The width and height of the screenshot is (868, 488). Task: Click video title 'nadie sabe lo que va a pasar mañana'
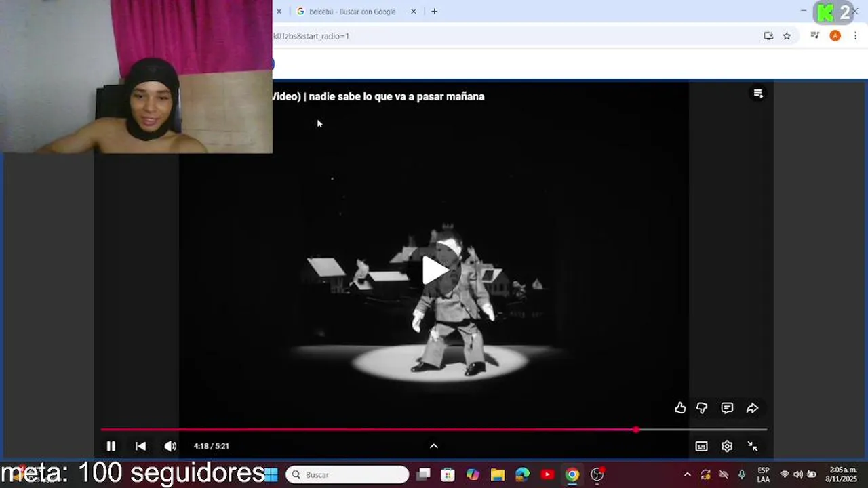tap(397, 96)
